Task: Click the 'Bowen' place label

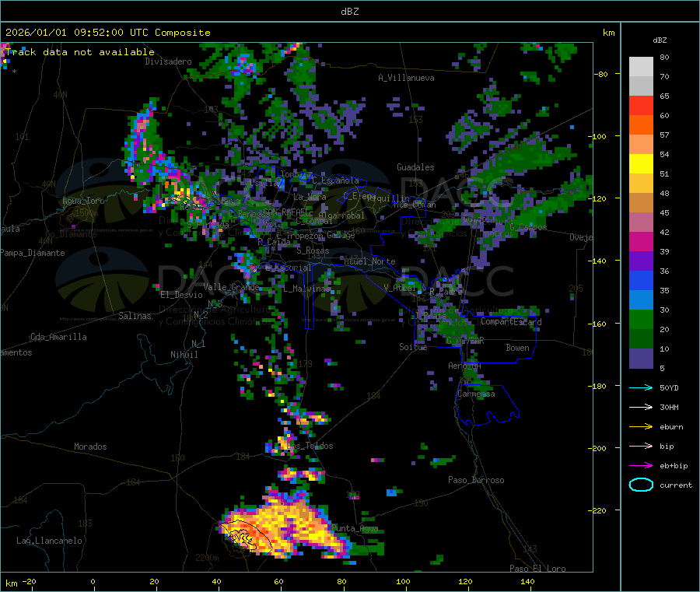Action: point(518,348)
